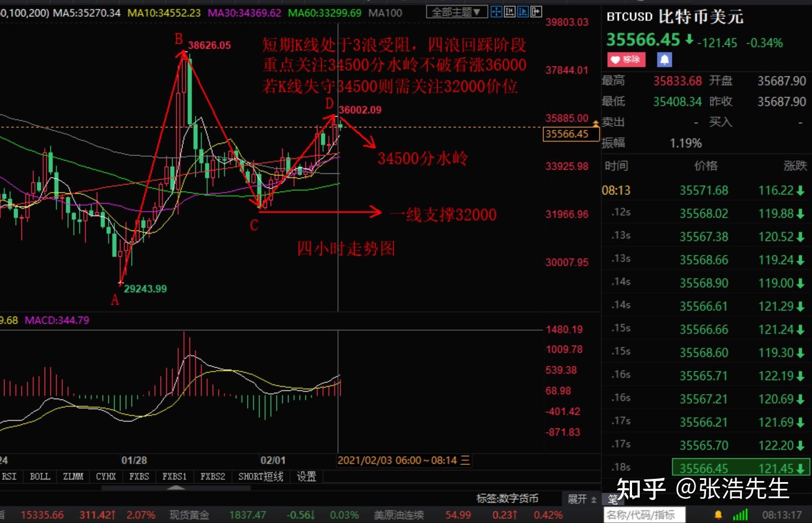Click the 2021/02/03 06:00~08:14 date range label
812x523 pixels.
coord(397,460)
